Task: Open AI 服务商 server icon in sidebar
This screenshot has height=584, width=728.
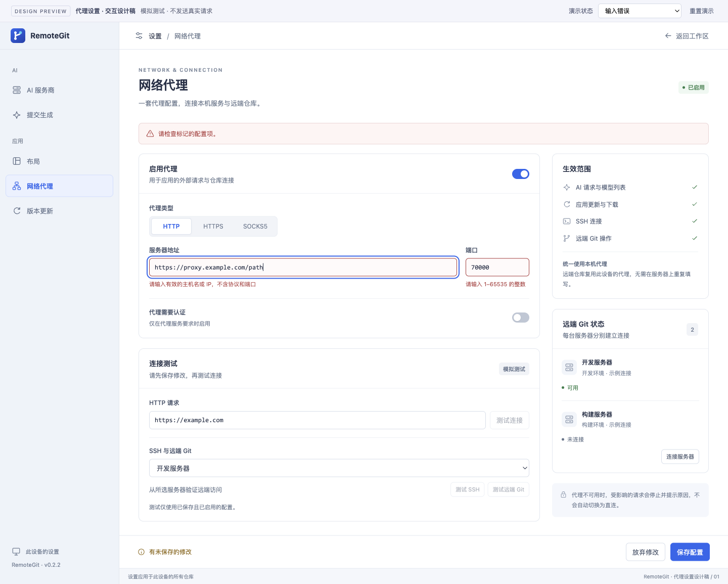Action: 17,90
